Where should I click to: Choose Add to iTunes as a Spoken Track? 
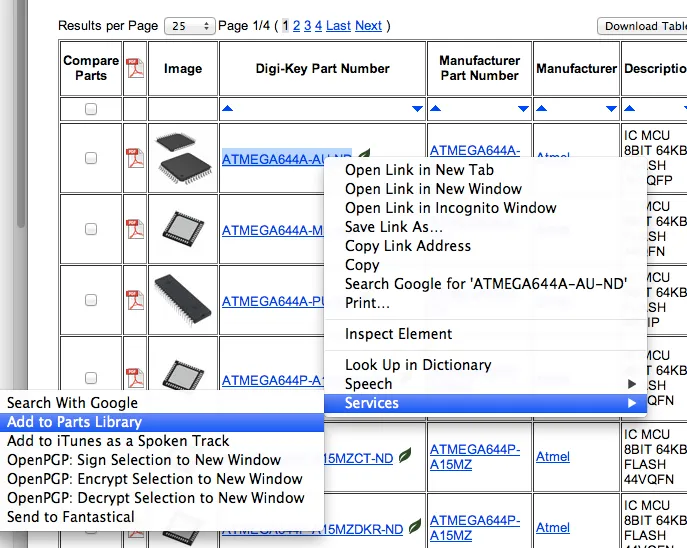(x=162, y=441)
